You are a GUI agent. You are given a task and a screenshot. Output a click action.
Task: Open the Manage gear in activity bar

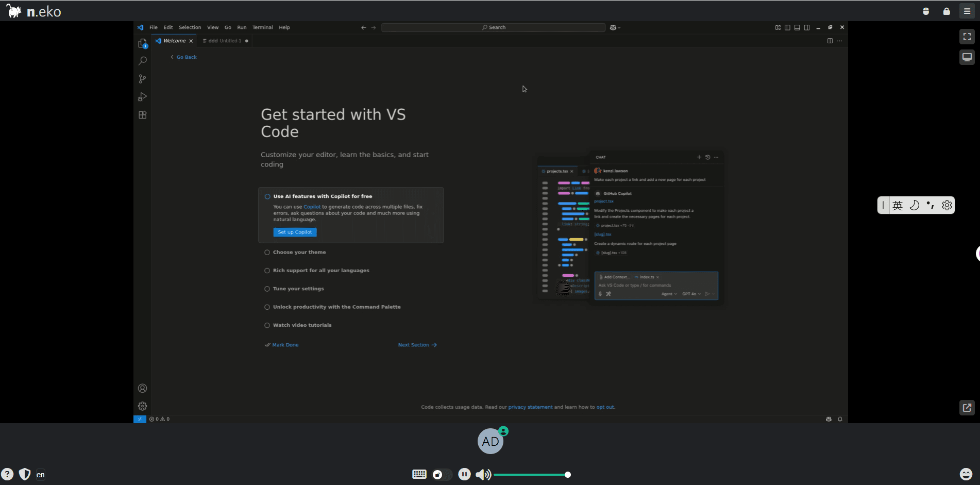pyautogui.click(x=142, y=406)
